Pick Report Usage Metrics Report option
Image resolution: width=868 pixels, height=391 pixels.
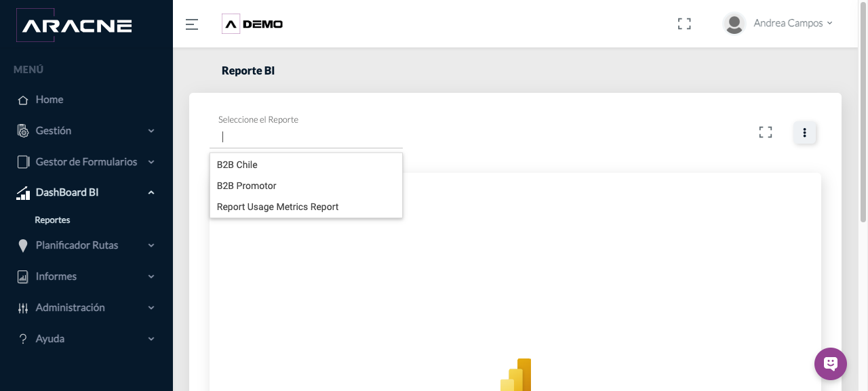[x=306, y=207]
